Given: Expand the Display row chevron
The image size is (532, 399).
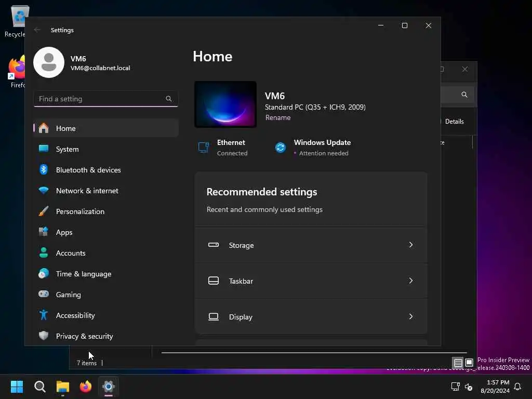Looking at the screenshot, I should click(x=411, y=316).
